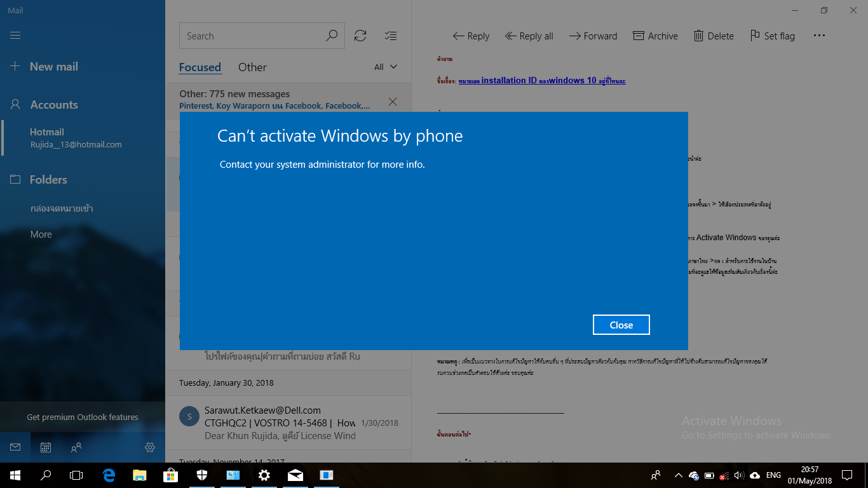Image resolution: width=868 pixels, height=488 pixels.
Task: Show More folders
Action: pyautogui.click(x=41, y=234)
